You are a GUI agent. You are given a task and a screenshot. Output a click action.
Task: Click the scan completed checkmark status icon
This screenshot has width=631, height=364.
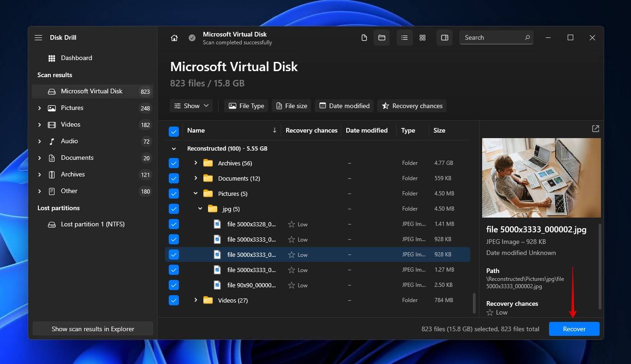tap(192, 38)
